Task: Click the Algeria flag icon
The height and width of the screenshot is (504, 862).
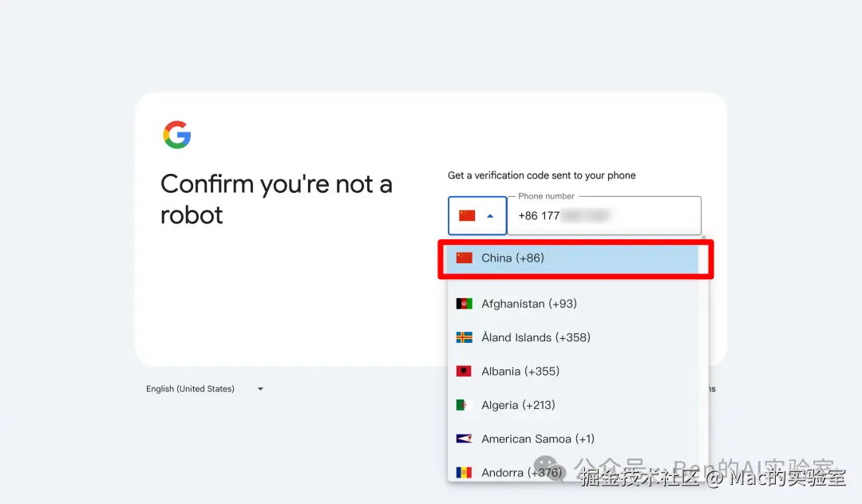Action: 464,405
